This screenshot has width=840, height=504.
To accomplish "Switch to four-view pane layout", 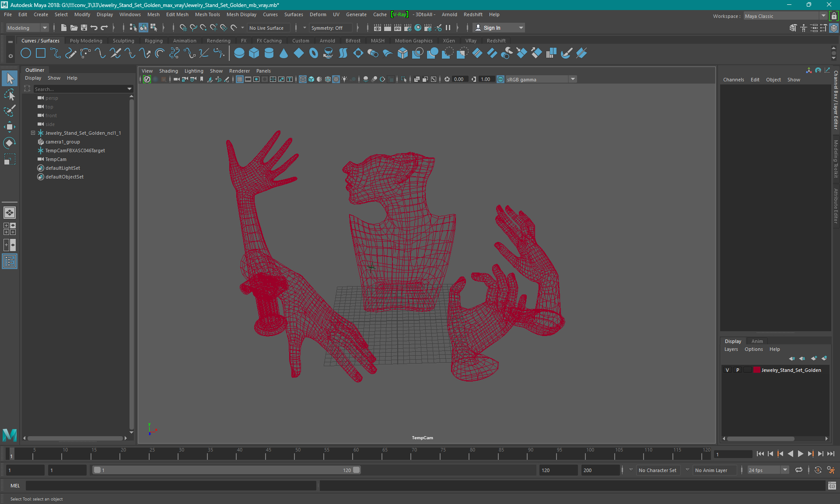I will (10, 229).
